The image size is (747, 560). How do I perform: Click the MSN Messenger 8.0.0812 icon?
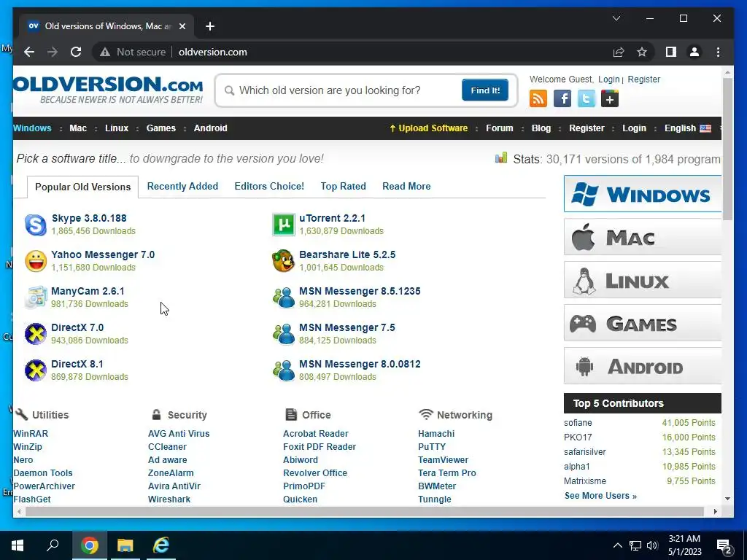(x=284, y=370)
